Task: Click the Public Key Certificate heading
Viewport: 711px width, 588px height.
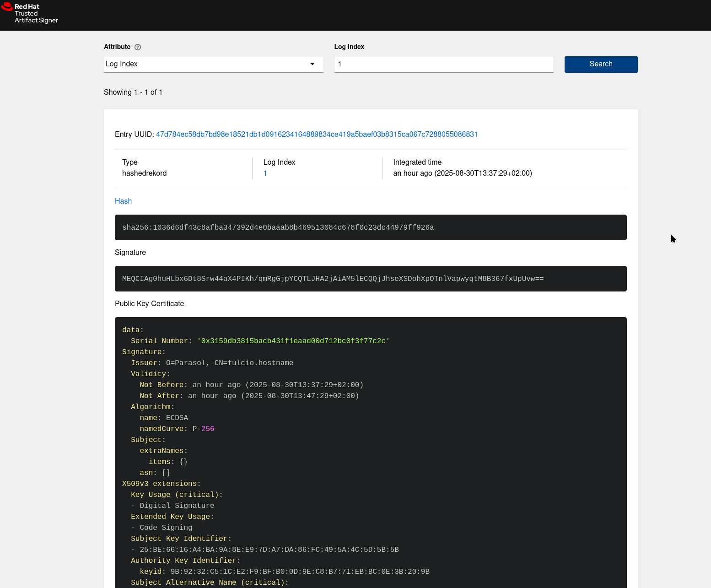Action: click(x=149, y=304)
